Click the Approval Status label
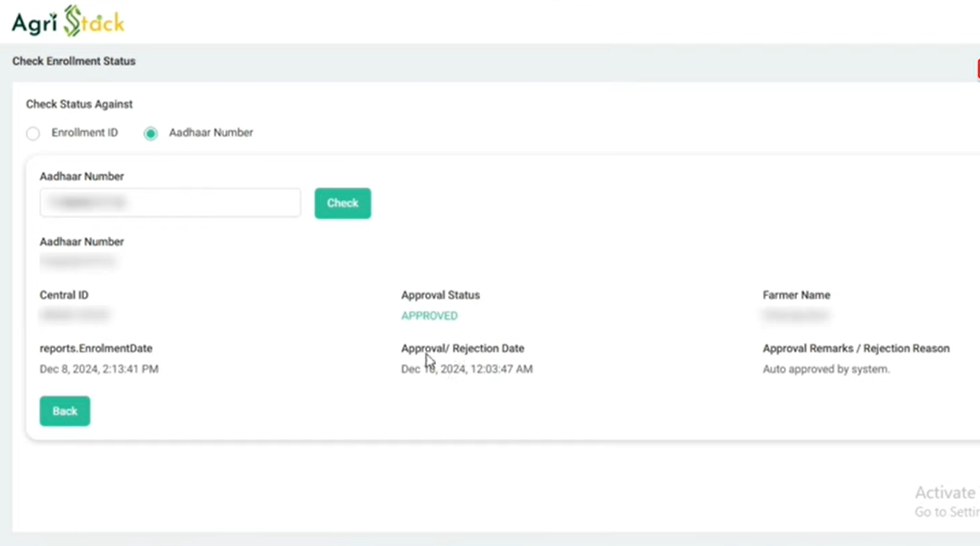The width and height of the screenshot is (980, 546). [x=440, y=295]
